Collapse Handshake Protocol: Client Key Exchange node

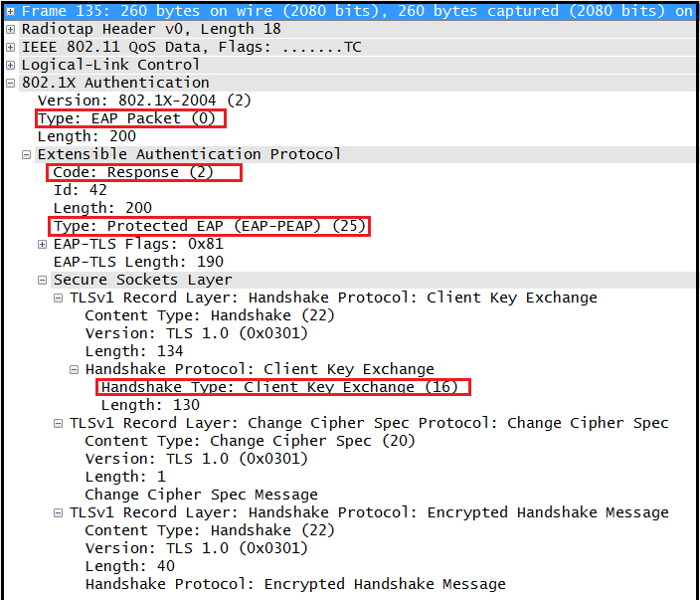[x=75, y=369]
